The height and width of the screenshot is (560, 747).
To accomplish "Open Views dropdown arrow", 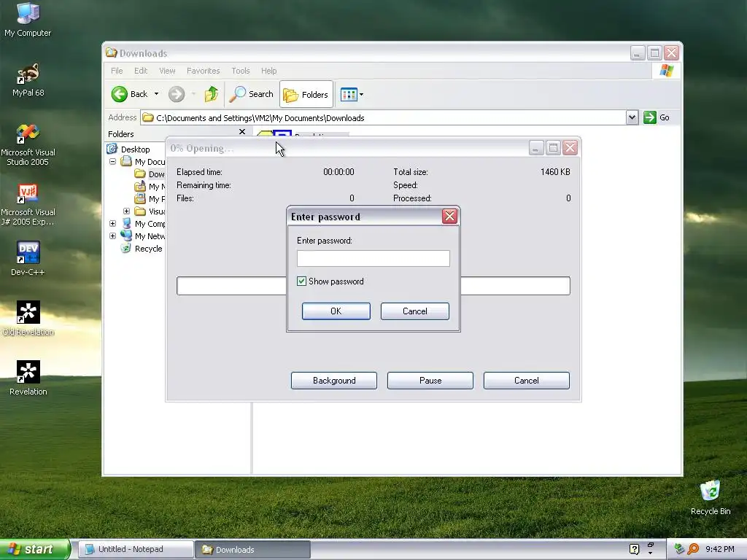I will tap(361, 94).
